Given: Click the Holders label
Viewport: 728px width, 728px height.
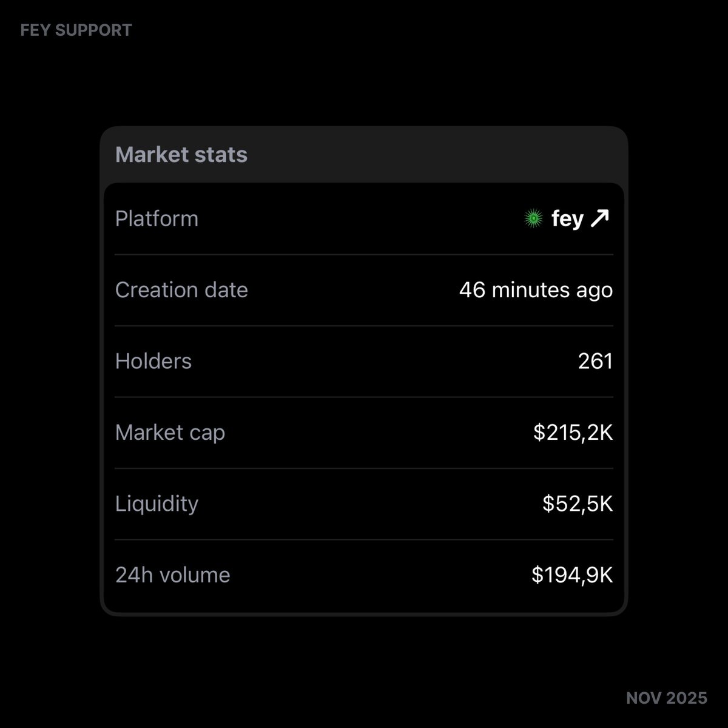Looking at the screenshot, I should click(x=153, y=362).
